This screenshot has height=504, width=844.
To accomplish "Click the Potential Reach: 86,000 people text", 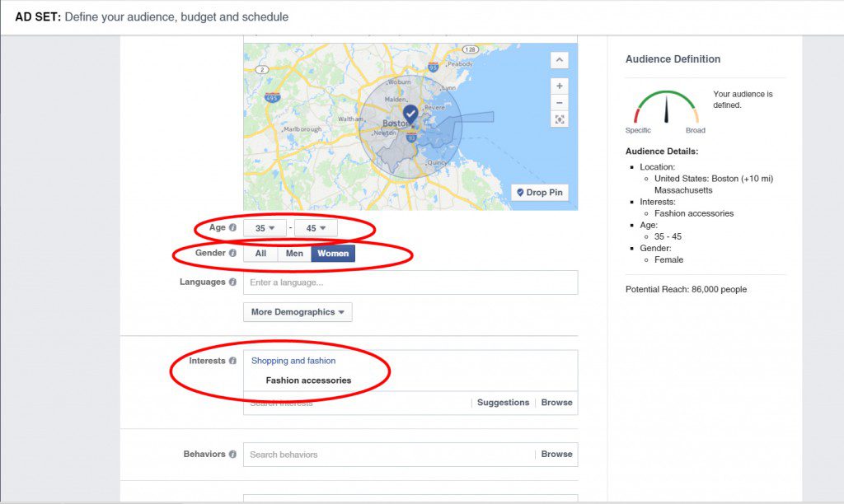I will click(687, 289).
